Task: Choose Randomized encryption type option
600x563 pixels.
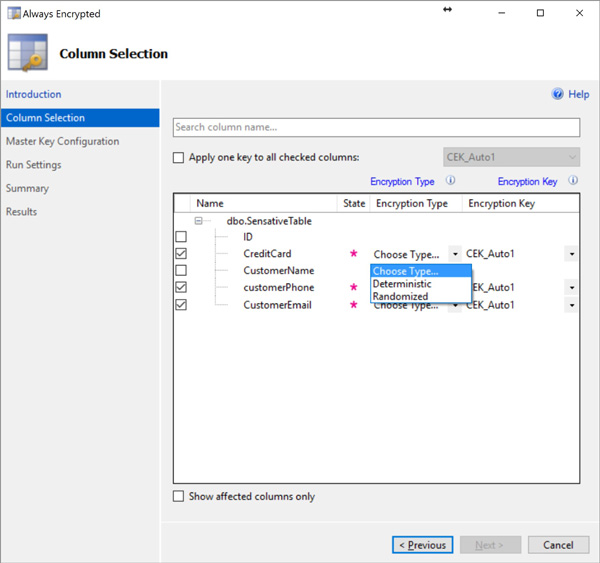Action: pos(400,296)
